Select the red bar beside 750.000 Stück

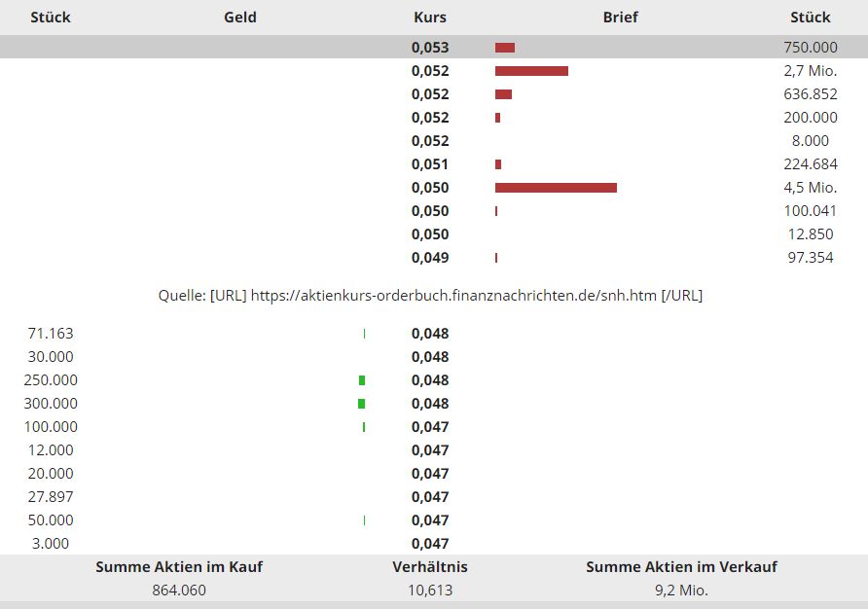505,48
